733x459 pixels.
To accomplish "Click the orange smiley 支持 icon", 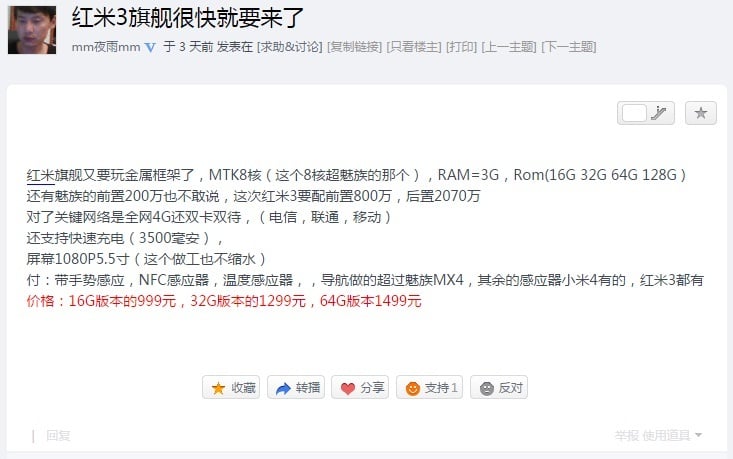I will [412, 388].
